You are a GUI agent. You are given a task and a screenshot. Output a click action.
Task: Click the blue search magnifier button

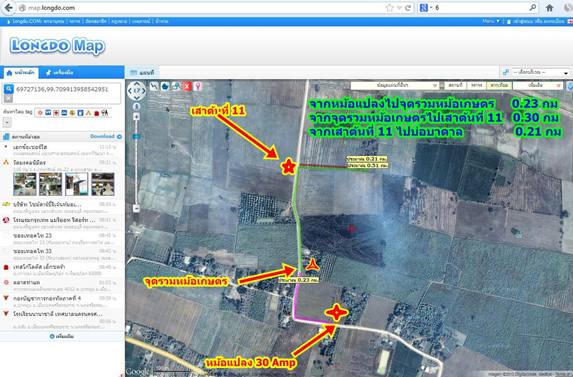pyautogui.click(x=9, y=89)
